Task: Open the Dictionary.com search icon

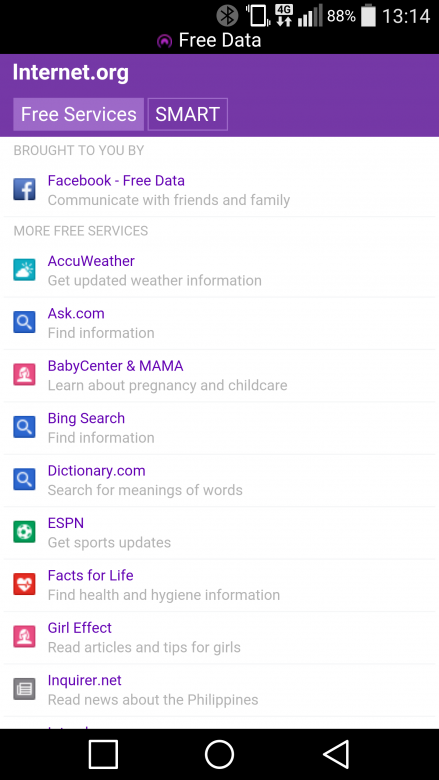Action: point(24,480)
